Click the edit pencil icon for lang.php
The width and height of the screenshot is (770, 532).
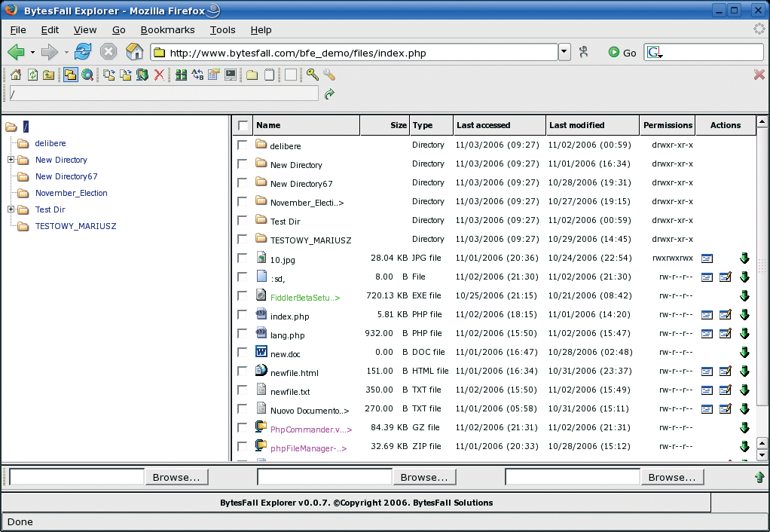[726, 333]
